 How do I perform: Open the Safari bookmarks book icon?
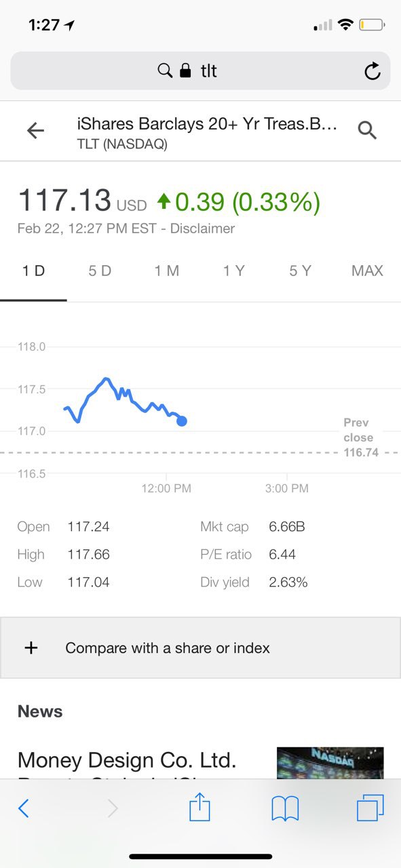[285, 808]
